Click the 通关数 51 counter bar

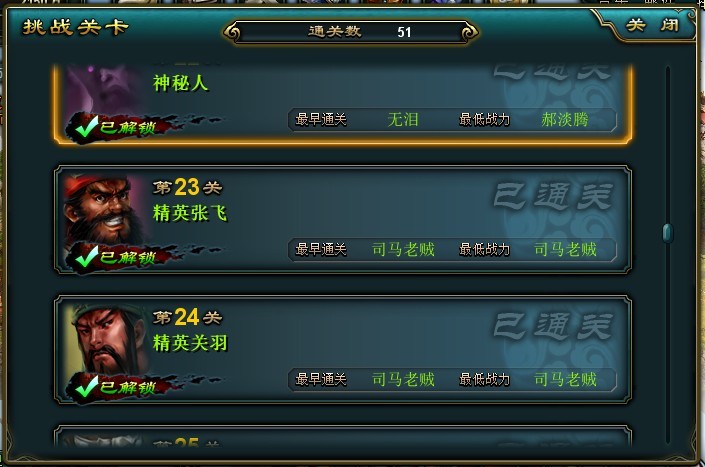point(351,32)
